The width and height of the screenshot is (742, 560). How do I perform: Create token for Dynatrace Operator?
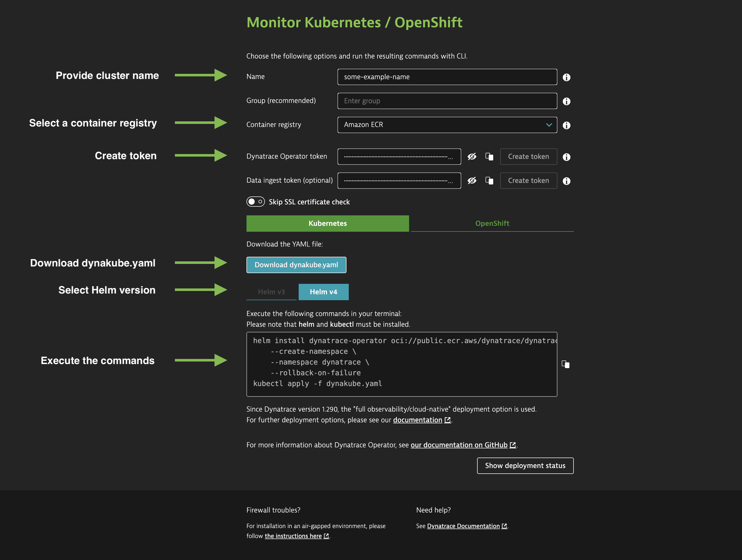pos(529,157)
